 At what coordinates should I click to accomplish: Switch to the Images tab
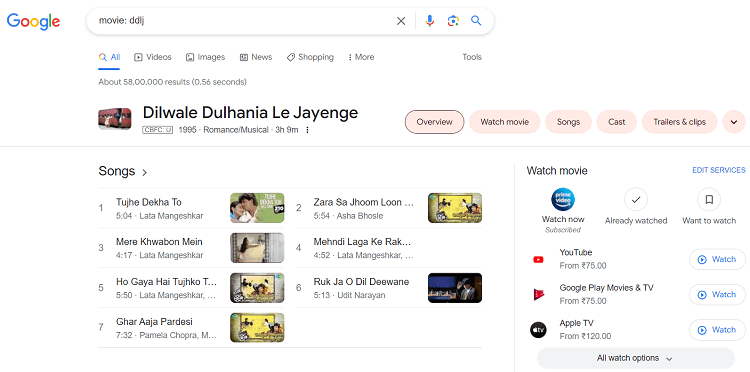point(205,57)
